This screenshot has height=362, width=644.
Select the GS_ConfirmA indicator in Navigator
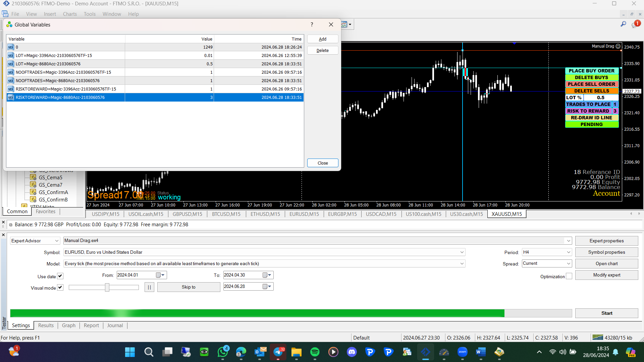pos(53,192)
